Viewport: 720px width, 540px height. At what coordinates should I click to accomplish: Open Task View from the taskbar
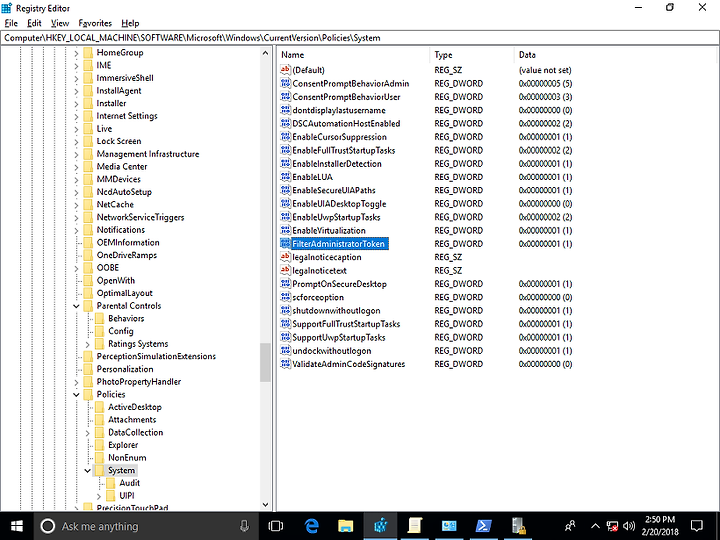click(276, 526)
